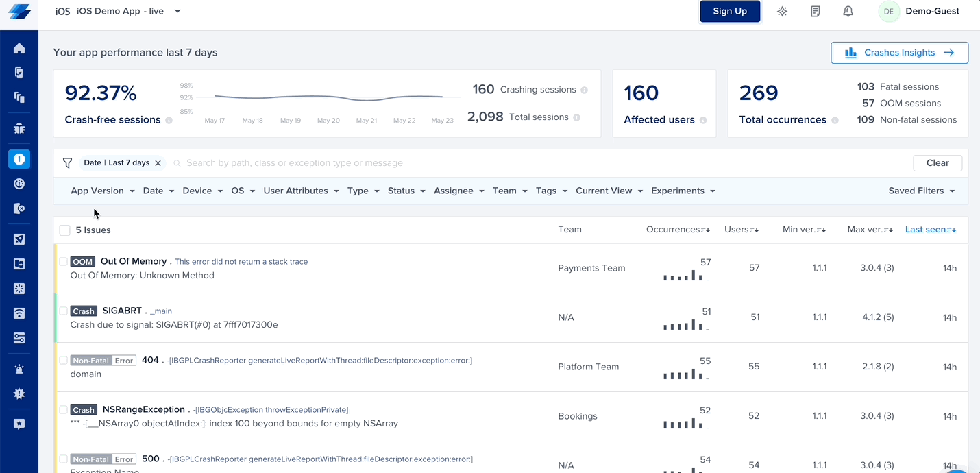Open the Home icon in sidebar
The image size is (980, 473).
pos(19,48)
